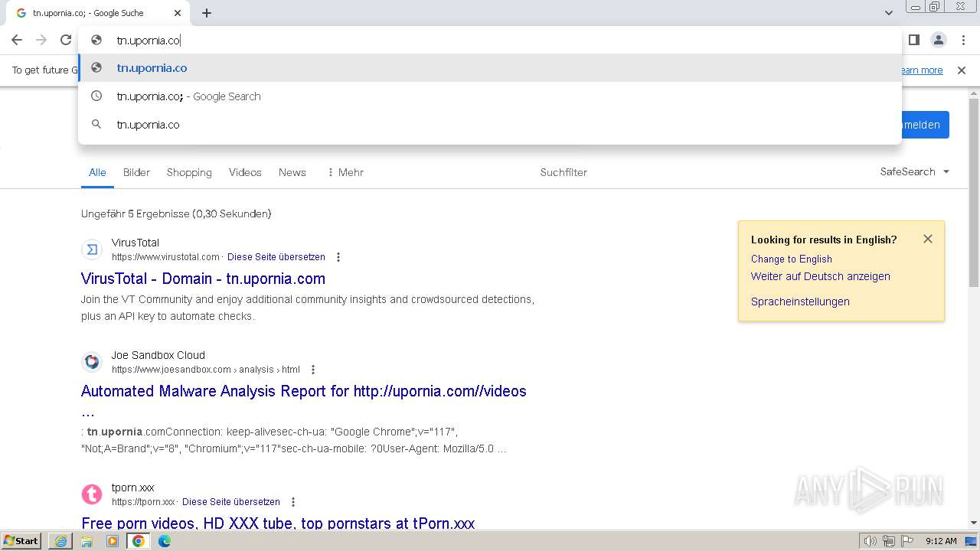Screen dimensions: 980x551
Task: Click Change to English
Action: pyautogui.click(x=791, y=259)
